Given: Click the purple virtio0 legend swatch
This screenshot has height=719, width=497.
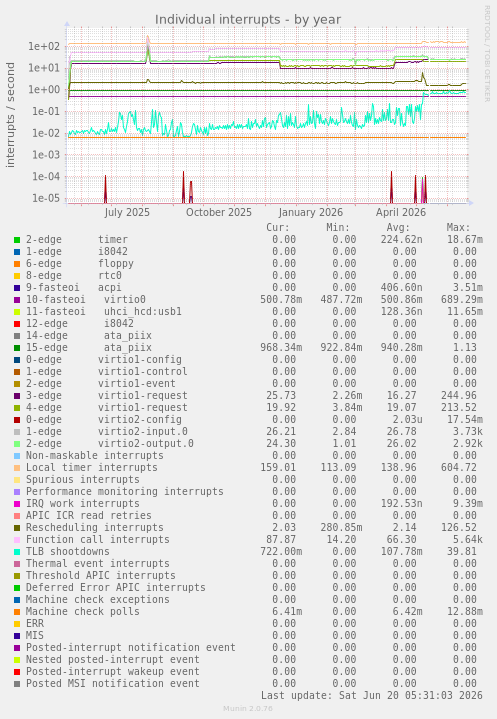Looking at the screenshot, I should [17, 300].
